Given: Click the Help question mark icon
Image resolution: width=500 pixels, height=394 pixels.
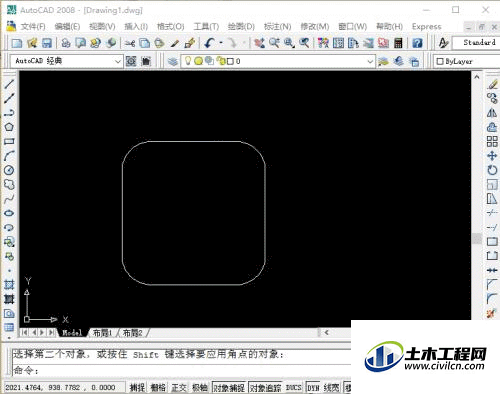Looking at the screenshot, I should (417, 43).
